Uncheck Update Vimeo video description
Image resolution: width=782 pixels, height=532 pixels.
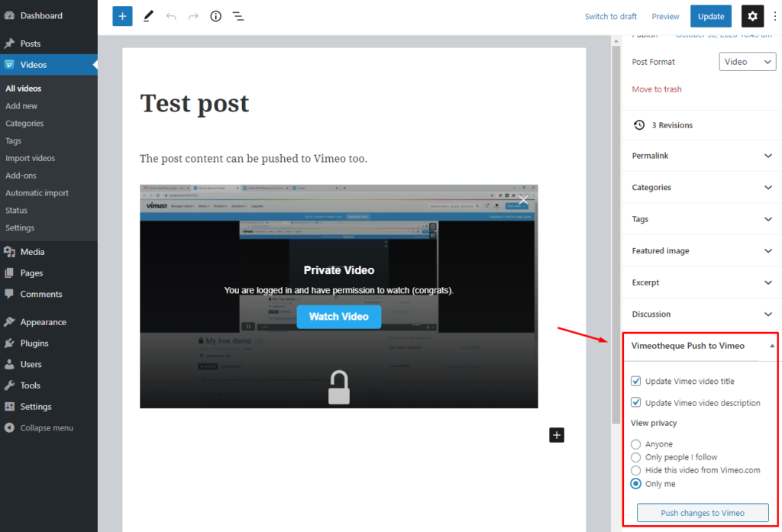point(636,402)
